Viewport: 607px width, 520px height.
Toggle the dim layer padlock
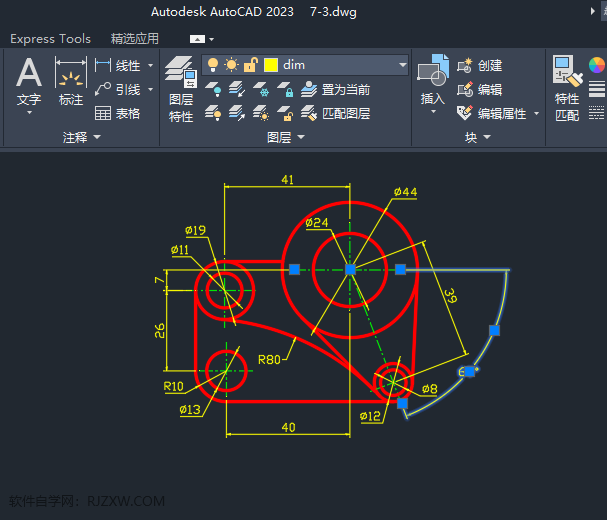[250, 65]
